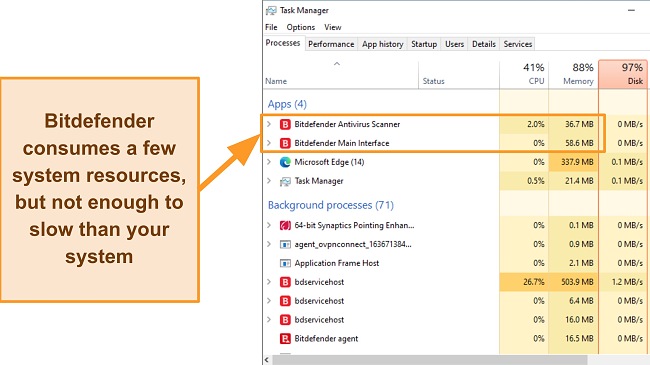Expand the agent_ovpnconnect process row

point(269,244)
